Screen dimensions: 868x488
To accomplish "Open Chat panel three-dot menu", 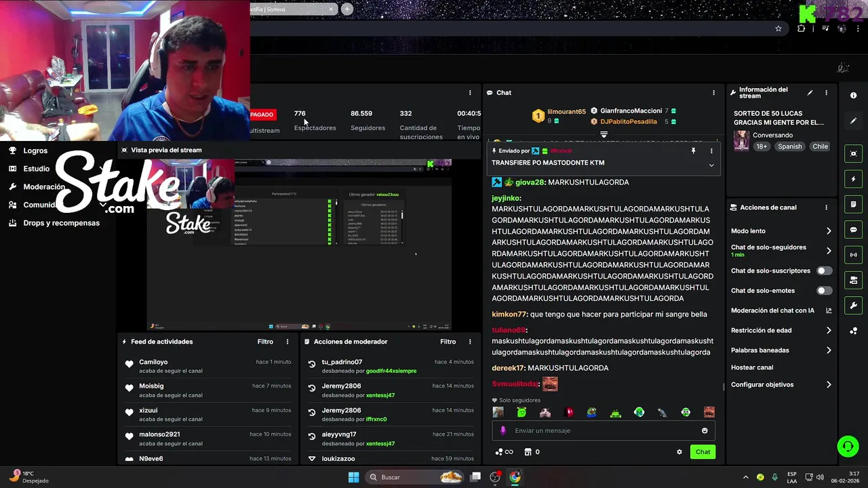I will [713, 93].
